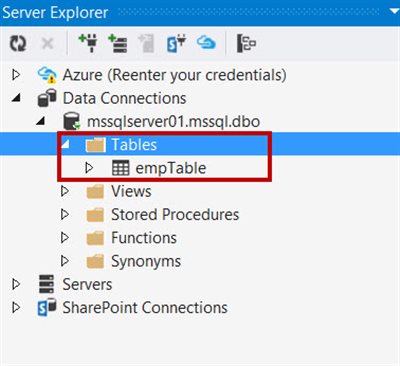Image resolution: width=400 pixels, height=366 pixels.
Task: Select the 'Data Connections' label
Action: (x=125, y=98)
